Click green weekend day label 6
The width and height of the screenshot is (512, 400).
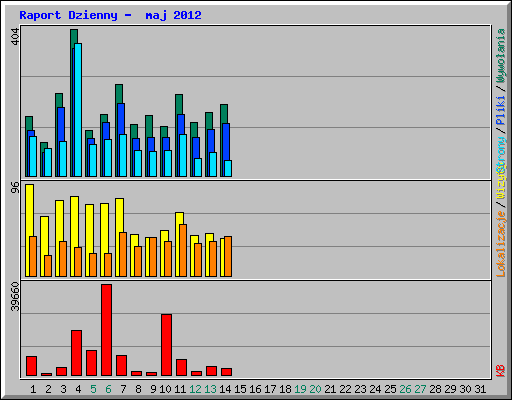point(108,389)
